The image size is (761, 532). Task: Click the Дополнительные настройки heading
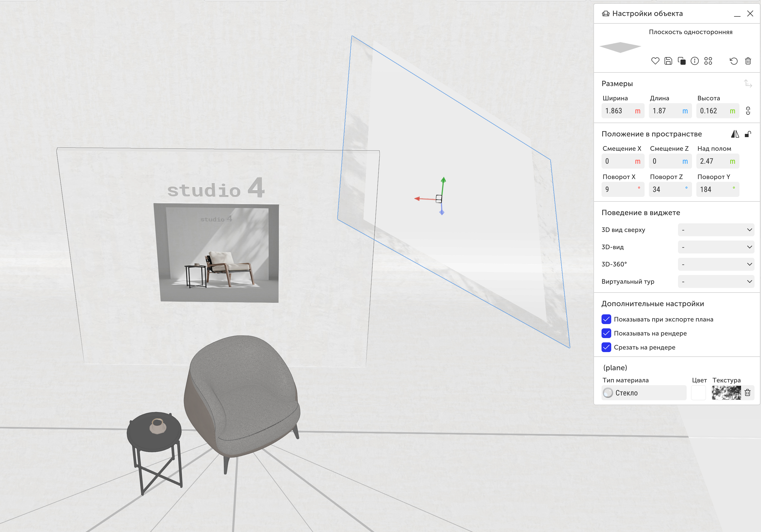click(653, 304)
